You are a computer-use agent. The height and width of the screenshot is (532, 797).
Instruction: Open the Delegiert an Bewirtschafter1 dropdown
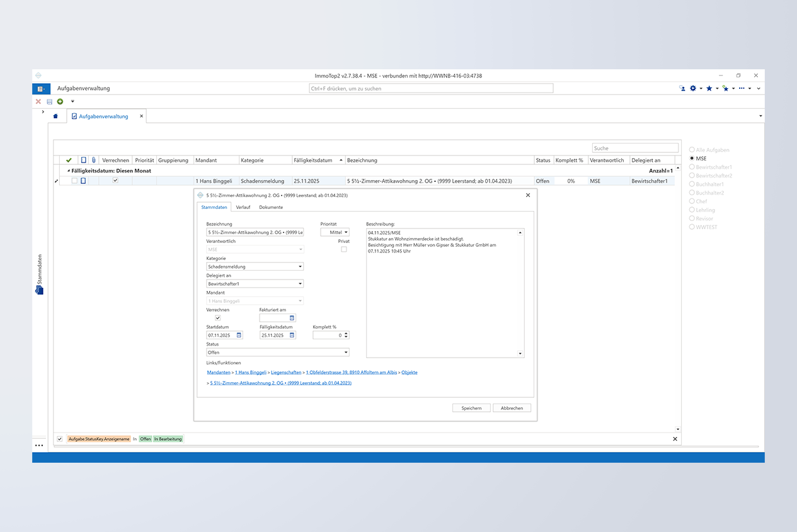[x=300, y=284]
